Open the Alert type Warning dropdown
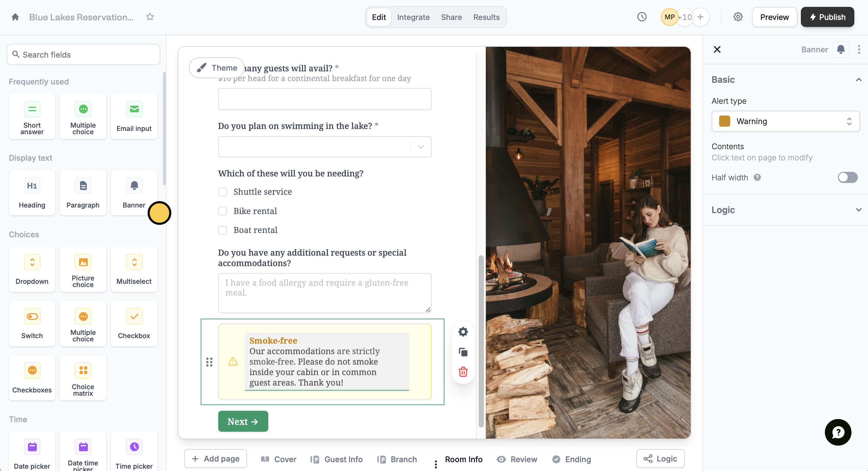 click(x=785, y=121)
